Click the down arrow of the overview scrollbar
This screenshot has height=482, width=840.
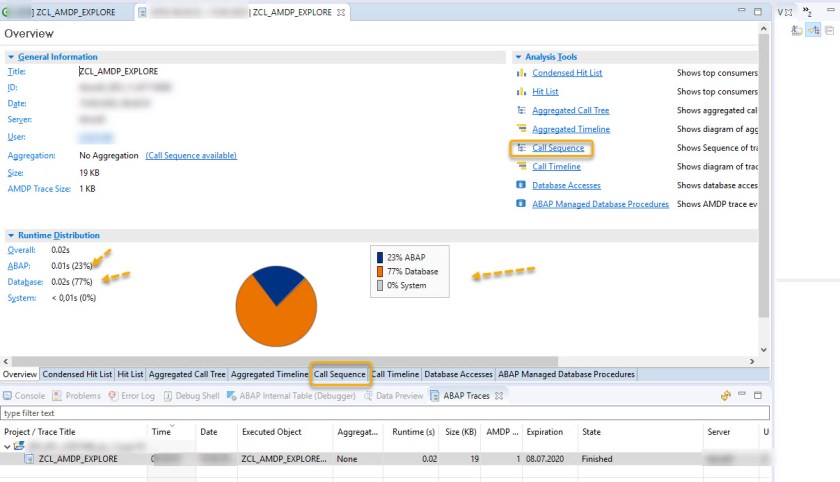pyautogui.click(x=763, y=350)
